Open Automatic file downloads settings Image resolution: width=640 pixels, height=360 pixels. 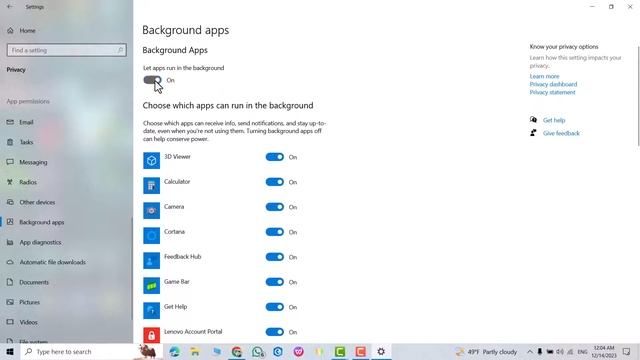coord(66,262)
